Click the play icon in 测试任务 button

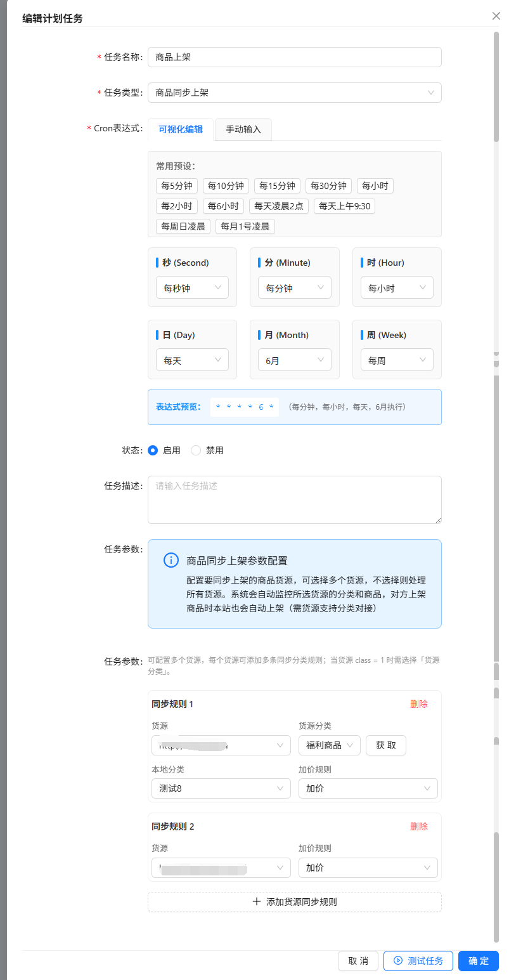[398, 960]
